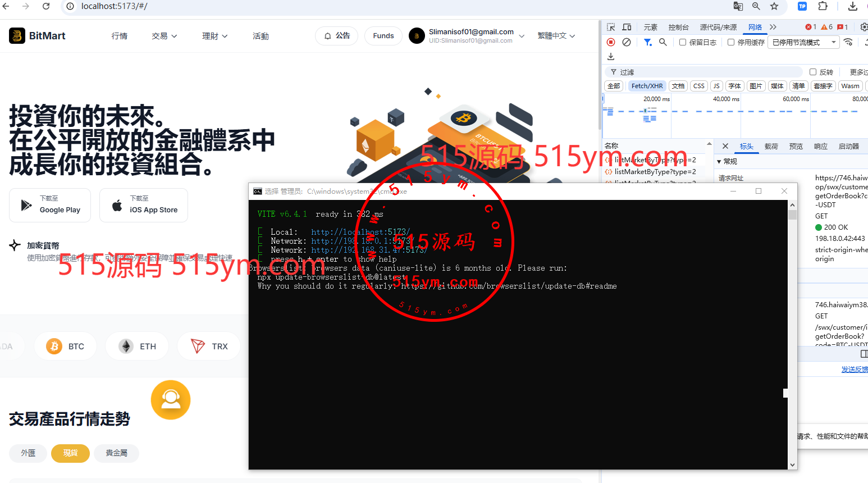The height and width of the screenshot is (483, 868).
Task: Stop recording network log
Action: [611, 42]
